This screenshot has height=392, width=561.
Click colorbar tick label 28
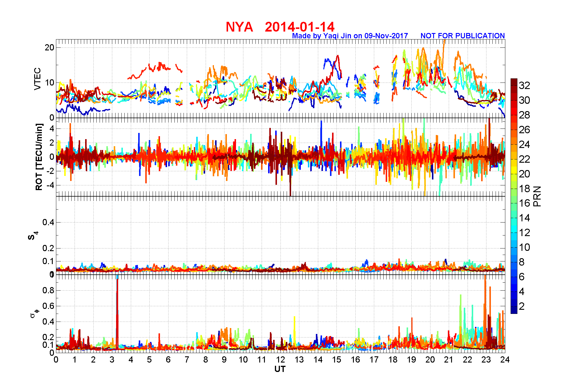(x=524, y=115)
